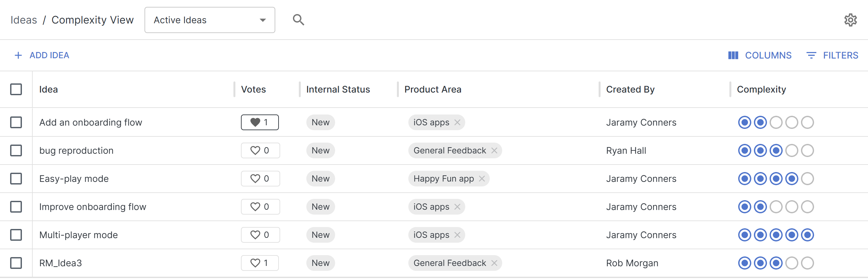
Task: Open the FILTERS panel
Action: [832, 55]
